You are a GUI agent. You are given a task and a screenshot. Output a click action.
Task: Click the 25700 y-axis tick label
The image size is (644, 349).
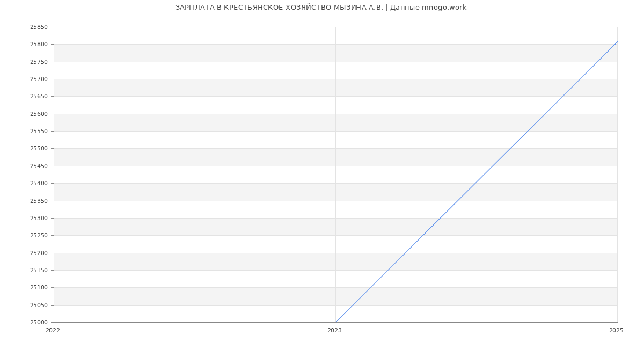[39, 79]
